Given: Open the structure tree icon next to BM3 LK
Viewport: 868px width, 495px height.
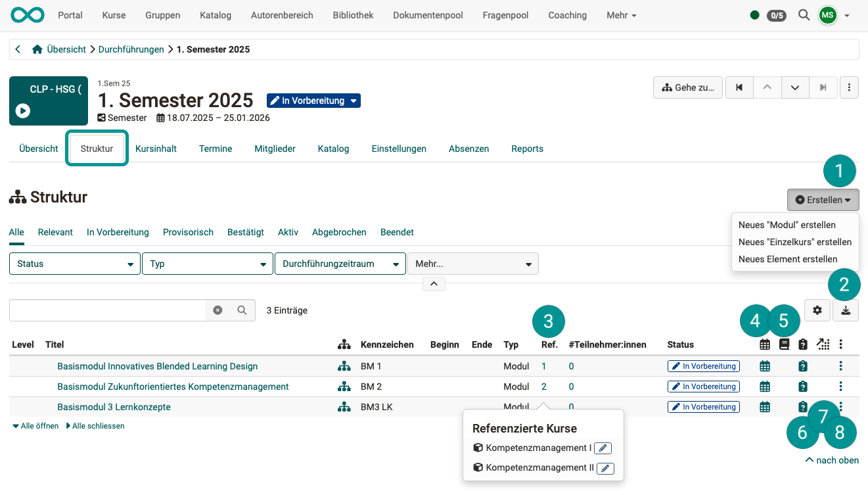Looking at the screenshot, I should 344,407.
